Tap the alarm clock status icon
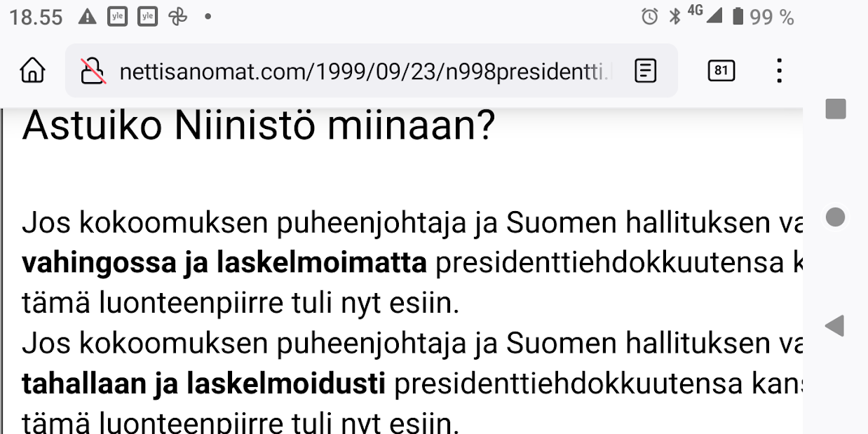 [x=650, y=17]
